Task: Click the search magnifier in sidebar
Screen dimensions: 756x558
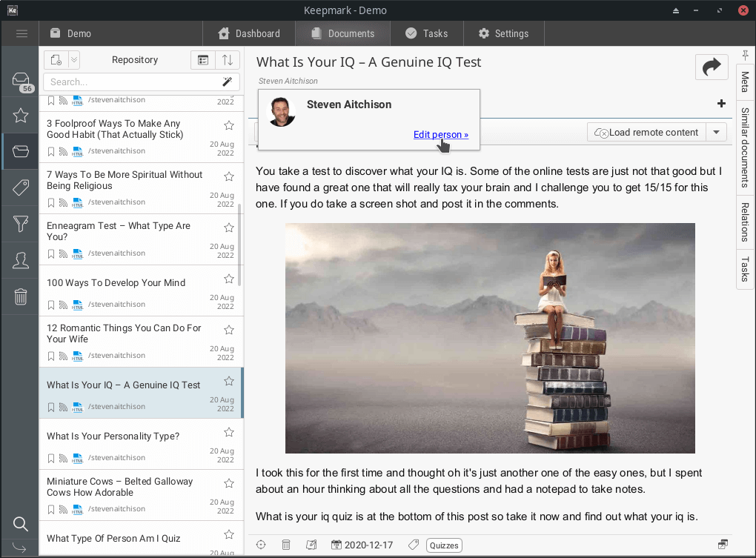Action: [20, 525]
